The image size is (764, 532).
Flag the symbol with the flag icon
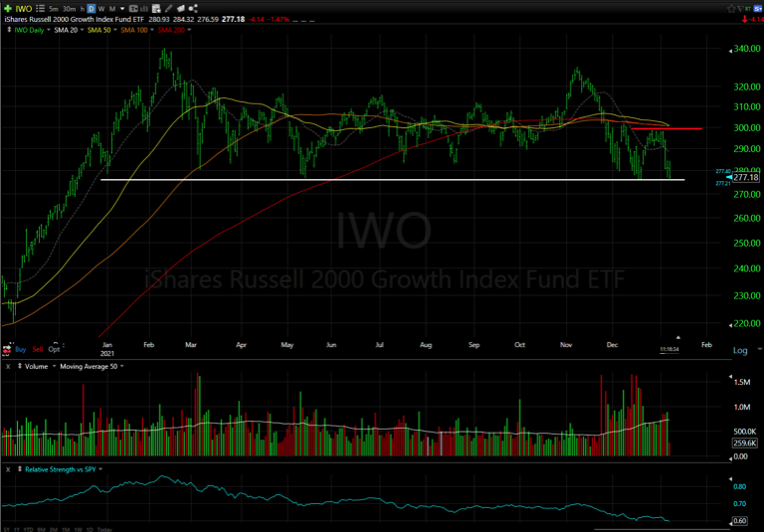740,8
